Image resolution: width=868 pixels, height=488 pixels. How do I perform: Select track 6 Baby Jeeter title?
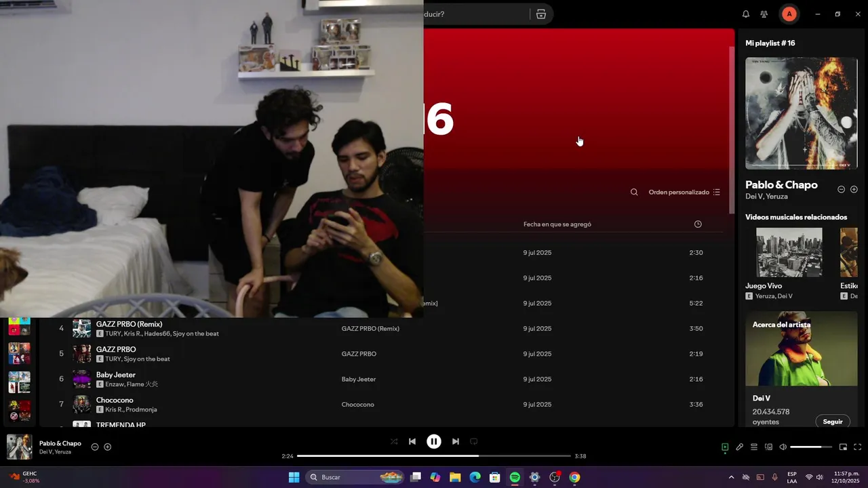pos(116,375)
